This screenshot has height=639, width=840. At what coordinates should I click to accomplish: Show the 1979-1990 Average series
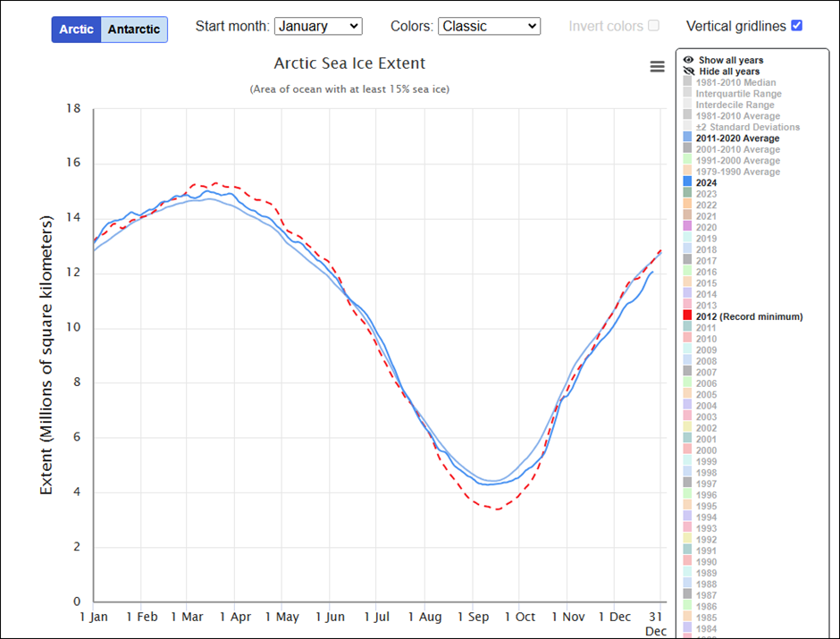point(737,172)
